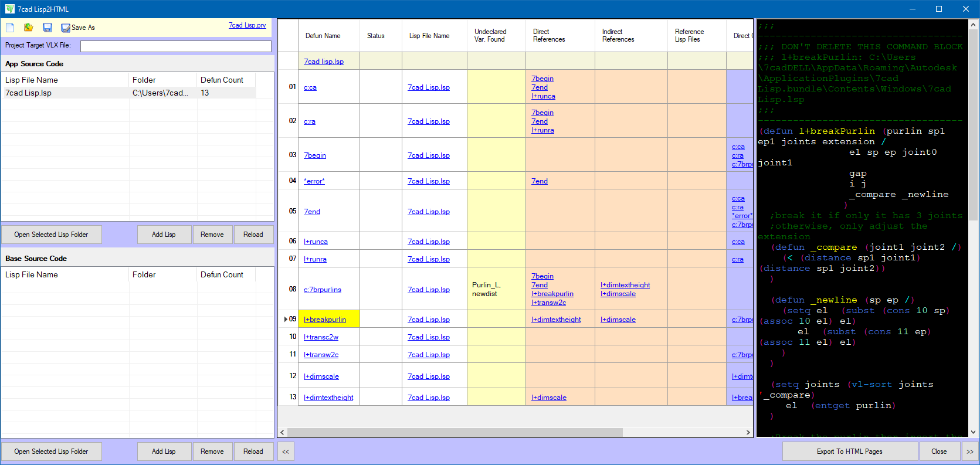
Task: Open the 7cad Lisp.prv project link
Action: (247, 25)
